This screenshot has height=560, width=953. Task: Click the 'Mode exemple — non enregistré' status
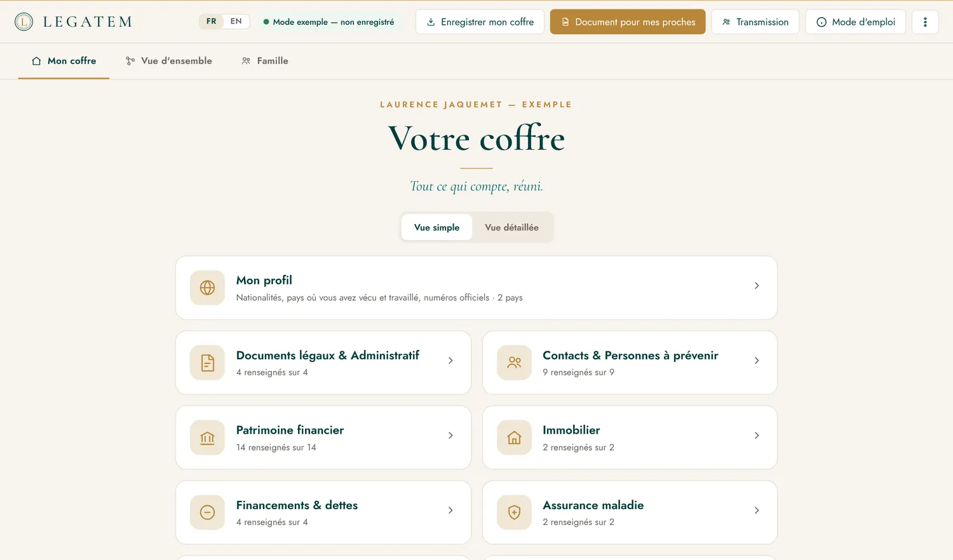click(328, 22)
